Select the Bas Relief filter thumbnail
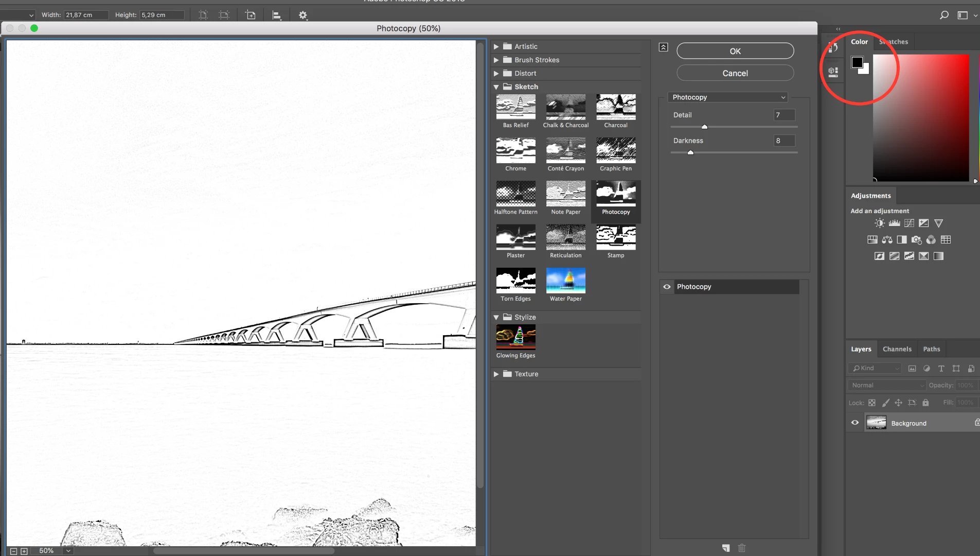980x556 pixels. (515, 107)
